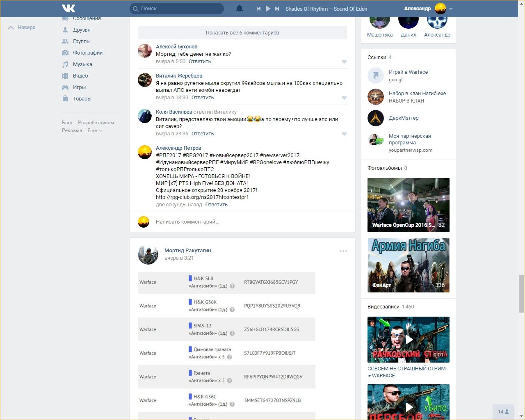This screenshot has height=420, width=525.
Task: Show all 6 comments
Action: 242,33
